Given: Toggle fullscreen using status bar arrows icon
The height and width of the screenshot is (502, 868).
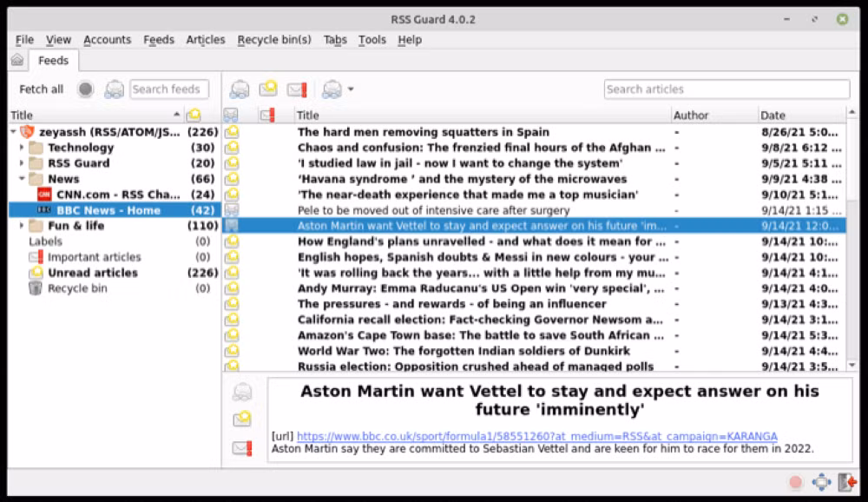Looking at the screenshot, I should pos(821,482).
